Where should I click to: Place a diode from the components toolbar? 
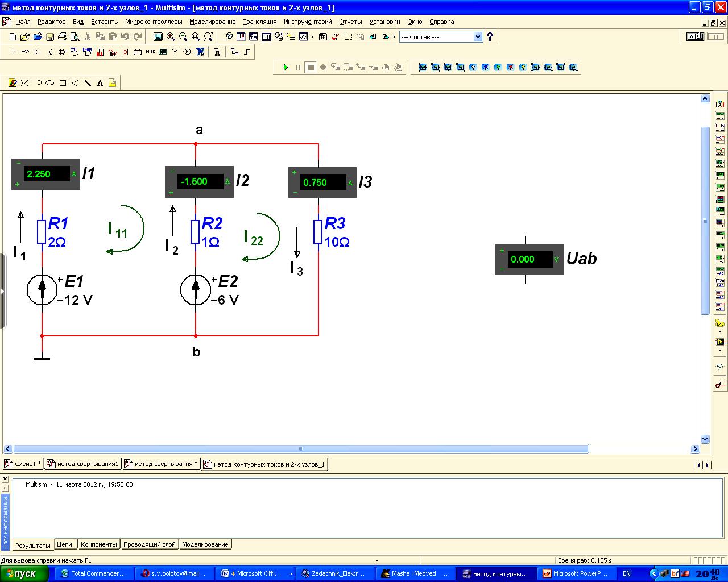point(38,52)
